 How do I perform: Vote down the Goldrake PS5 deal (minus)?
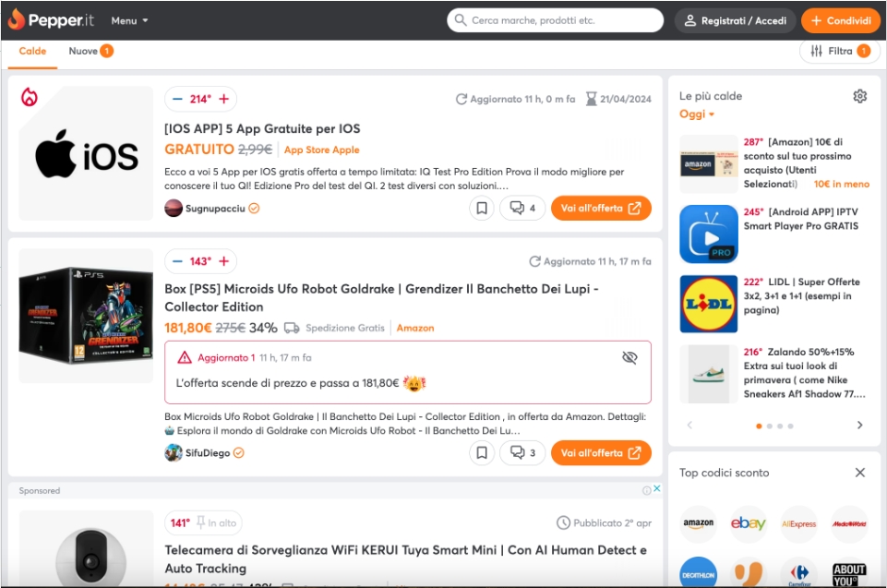(177, 261)
